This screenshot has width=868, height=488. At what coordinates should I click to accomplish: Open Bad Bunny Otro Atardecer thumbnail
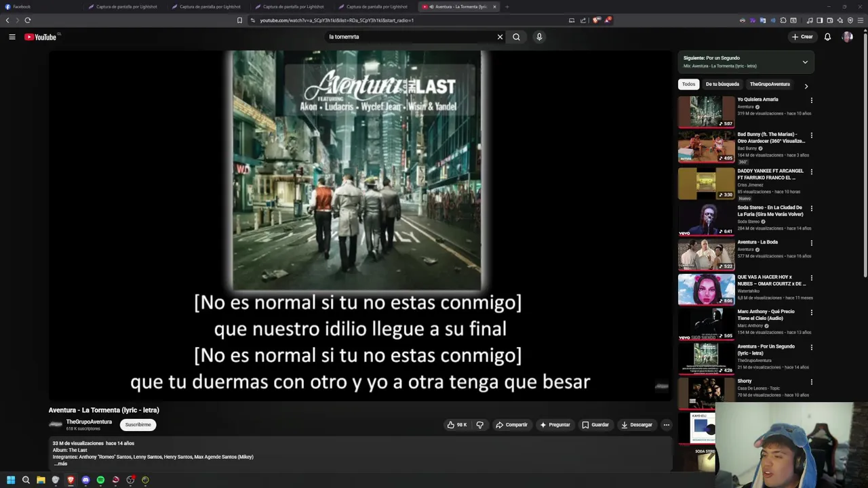(x=706, y=146)
